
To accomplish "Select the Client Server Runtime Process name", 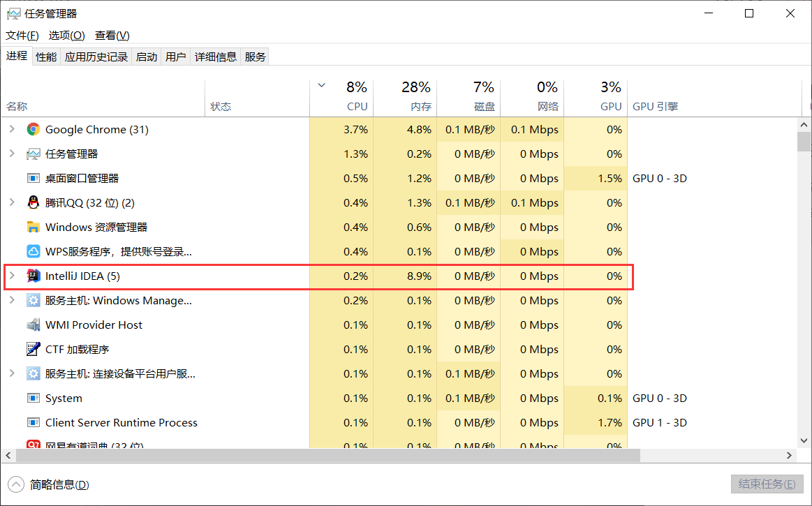I will coord(121,423).
